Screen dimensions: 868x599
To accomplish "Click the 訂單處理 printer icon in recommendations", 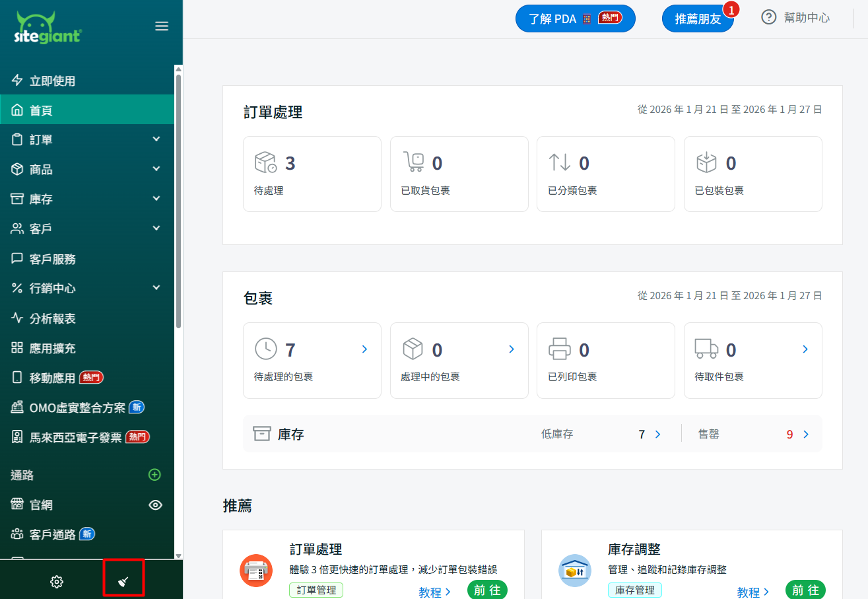I will 256,571.
